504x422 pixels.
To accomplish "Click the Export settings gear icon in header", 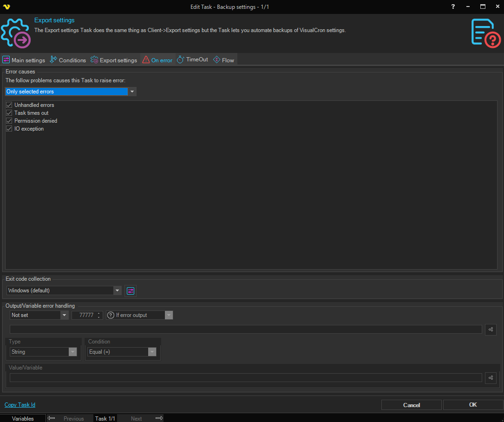I will point(16,33).
